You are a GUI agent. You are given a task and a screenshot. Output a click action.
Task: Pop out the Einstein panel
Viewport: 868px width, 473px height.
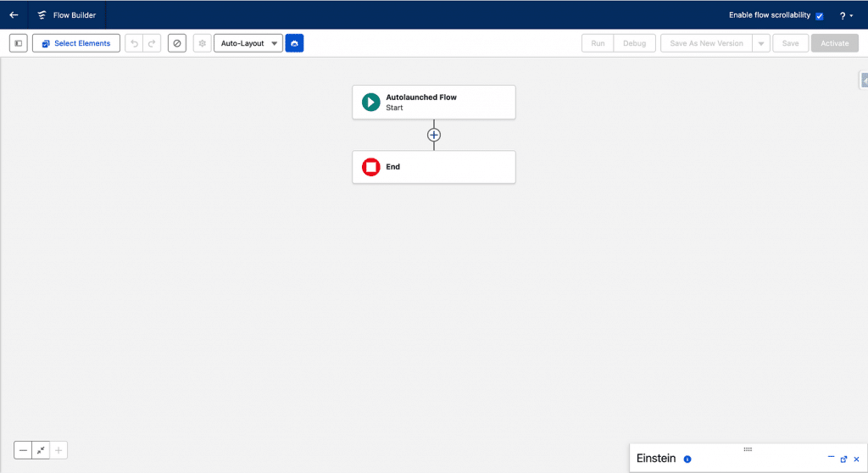click(x=843, y=459)
